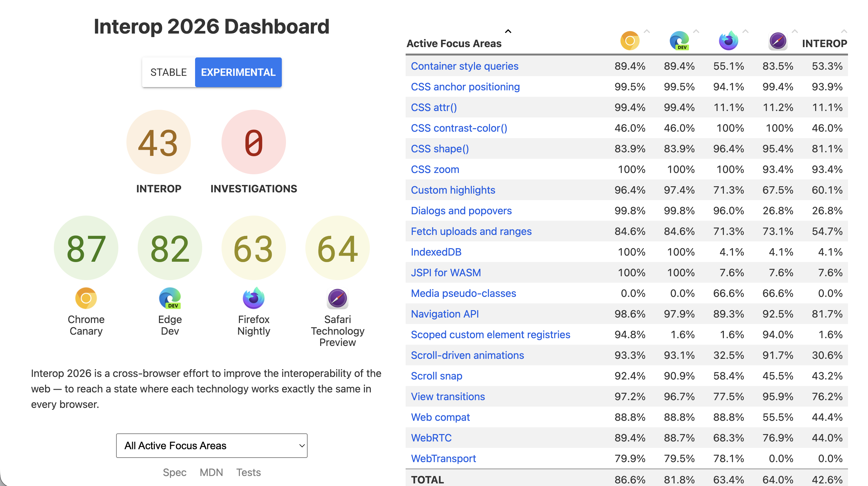Viewport: 868px width, 486px height.
Task: Click Chrome Canary icon below the 87 score
Action: click(x=86, y=298)
